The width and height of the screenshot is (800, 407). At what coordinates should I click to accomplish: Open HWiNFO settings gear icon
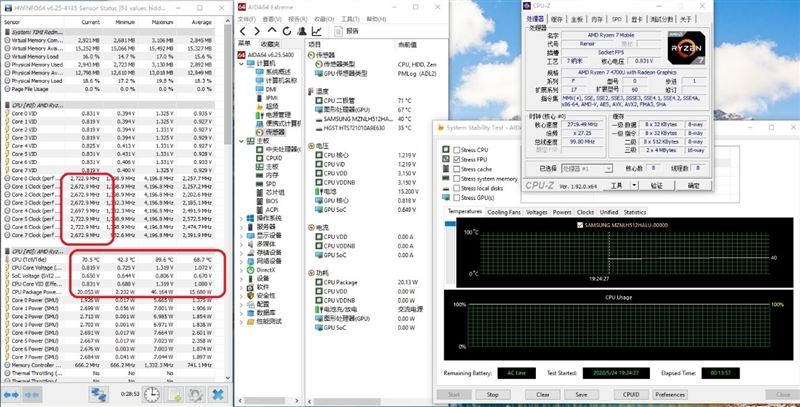pos(195,394)
